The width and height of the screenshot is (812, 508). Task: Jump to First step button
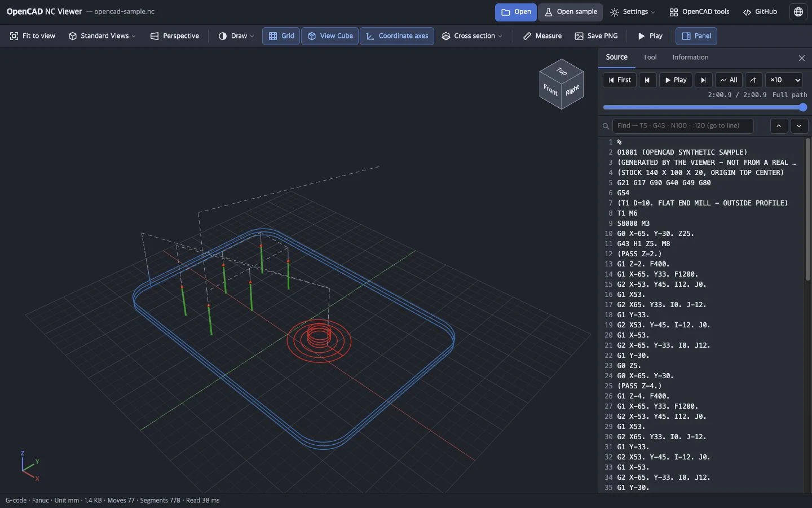point(620,80)
